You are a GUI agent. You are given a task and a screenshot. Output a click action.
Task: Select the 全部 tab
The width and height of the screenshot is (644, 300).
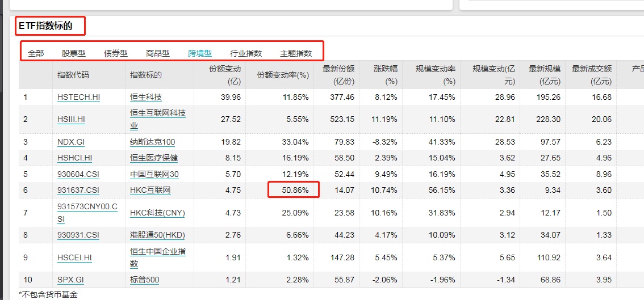(x=36, y=53)
